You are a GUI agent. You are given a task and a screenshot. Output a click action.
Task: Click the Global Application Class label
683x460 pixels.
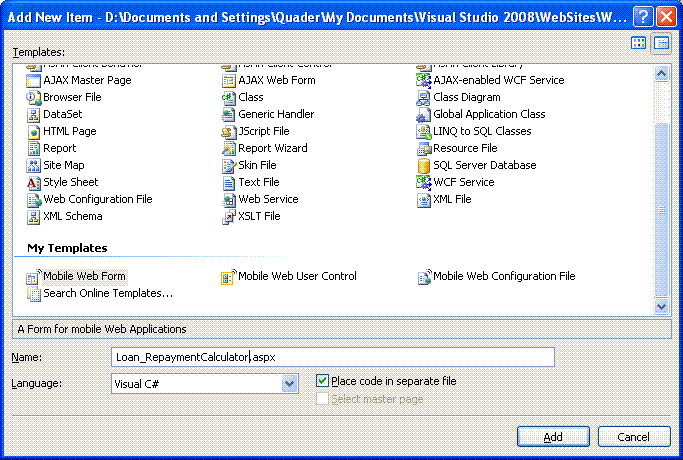(x=489, y=114)
